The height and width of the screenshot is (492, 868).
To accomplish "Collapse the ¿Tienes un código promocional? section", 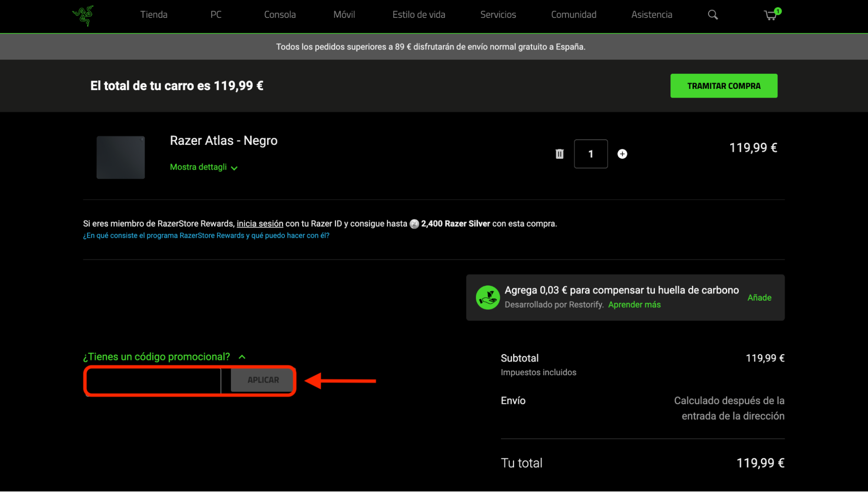I will pyautogui.click(x=164, y=357).
